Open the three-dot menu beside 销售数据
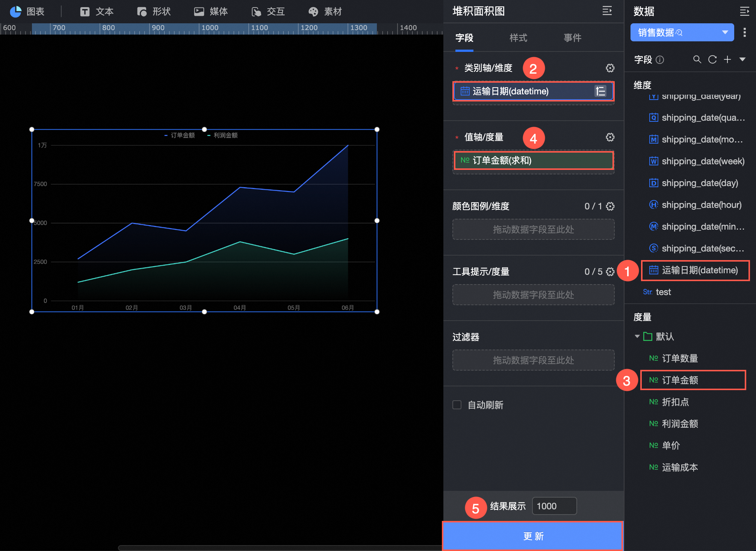Image resolution: width=756 pixels, height=551 pixels. [x=744, y=33]
